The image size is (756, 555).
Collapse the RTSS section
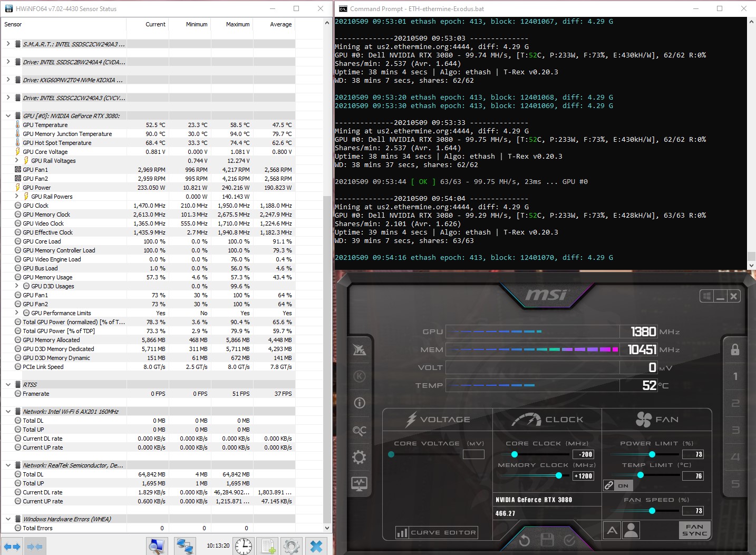tap(8, 385)
